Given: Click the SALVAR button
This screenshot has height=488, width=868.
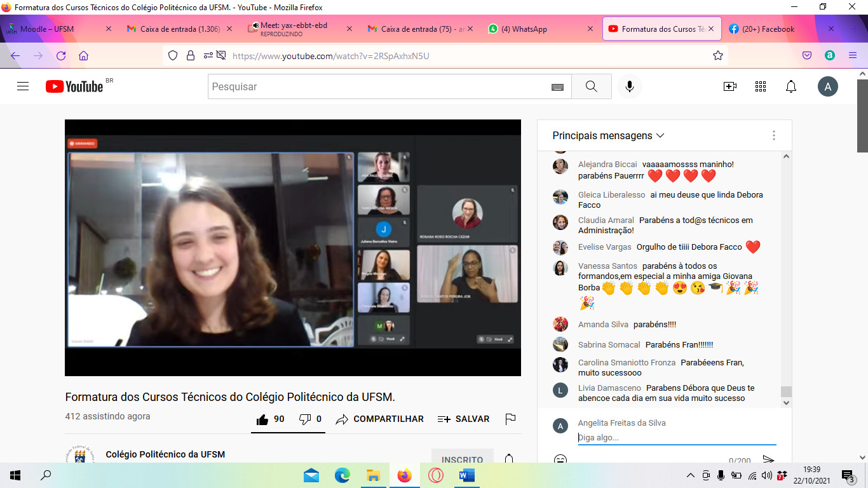Looking at the screenshot, I should coord(464,419).
